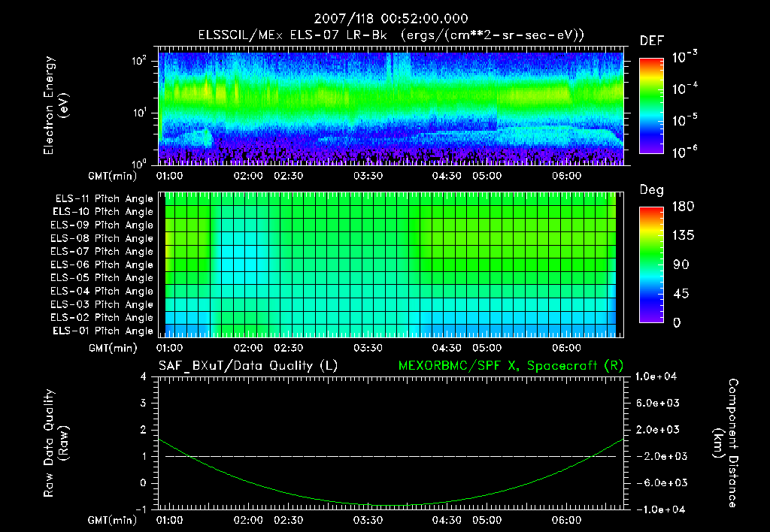
Task: Click the ELS-04 Pitch Angle row label
Action: click(x=102, y=291)
